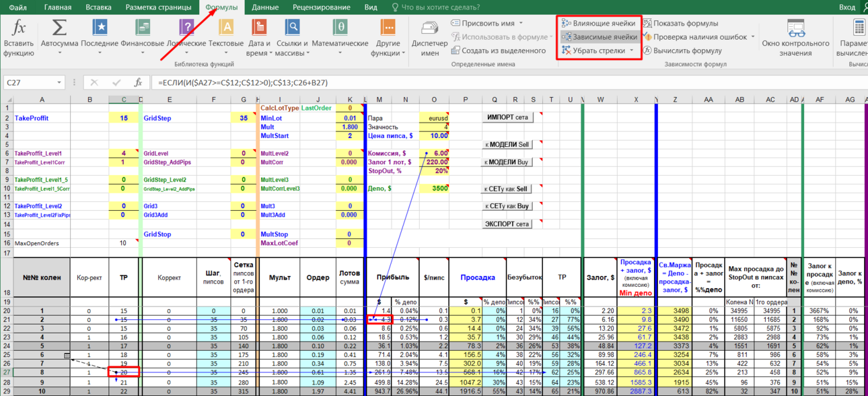Click Зависимые ячейки to trace dependents
The image size is (868, 396).
[x=599, y=37]
